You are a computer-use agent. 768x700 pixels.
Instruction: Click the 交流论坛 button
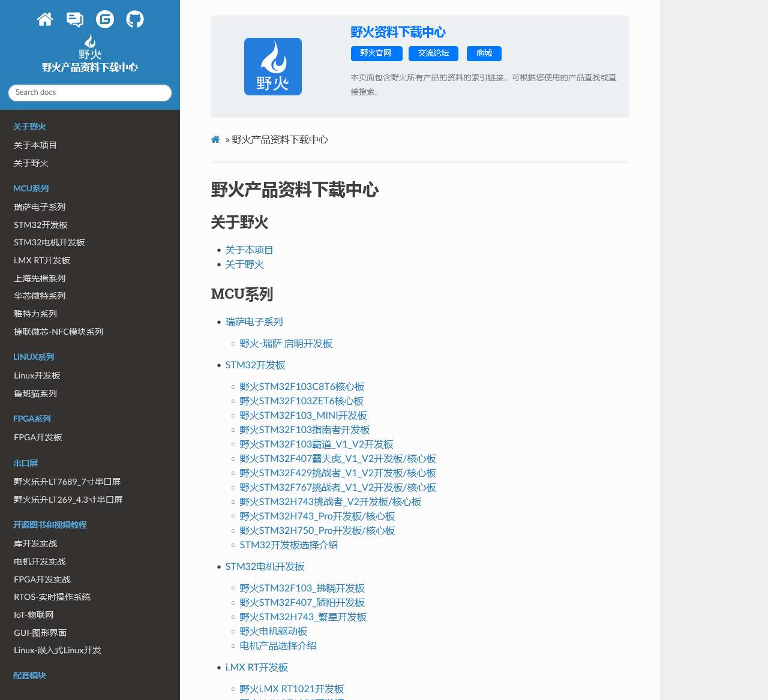pos(433,53)
